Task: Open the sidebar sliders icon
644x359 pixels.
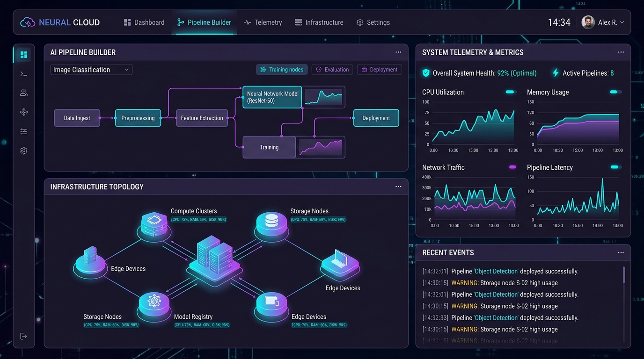Action: 24,131
